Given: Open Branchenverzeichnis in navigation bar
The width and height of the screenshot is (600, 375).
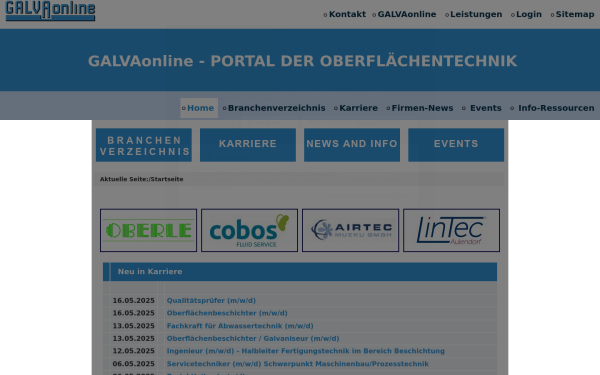Looking at the screenshot, I should [276, 108].
